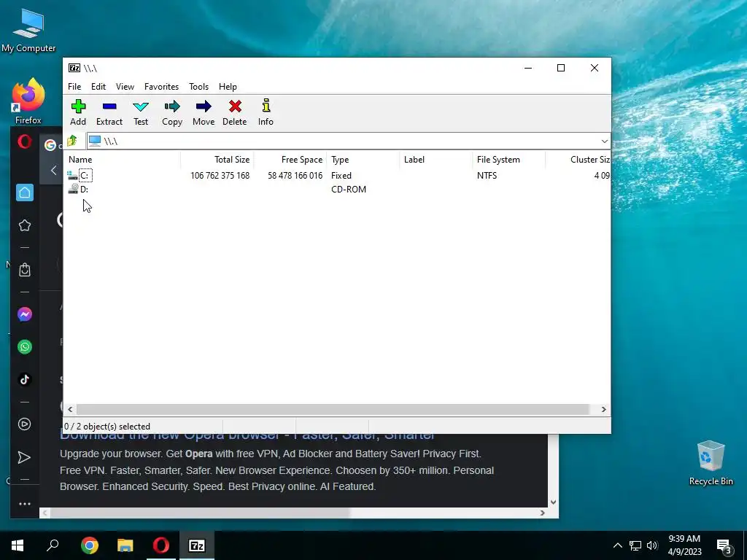
Task: Select the C: drive entry
Action: click(85, 176)
